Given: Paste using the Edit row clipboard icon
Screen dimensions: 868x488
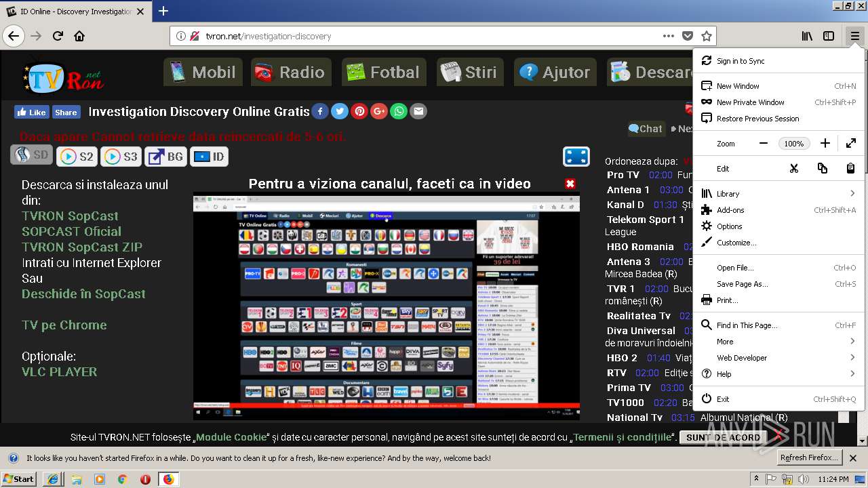Looking at the screenshot, I should [x=850, y=168].
